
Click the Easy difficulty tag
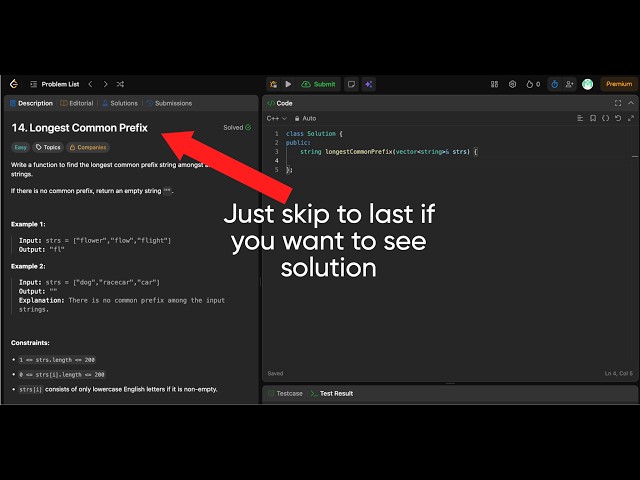pyautogui.click(x=20, y=147)
